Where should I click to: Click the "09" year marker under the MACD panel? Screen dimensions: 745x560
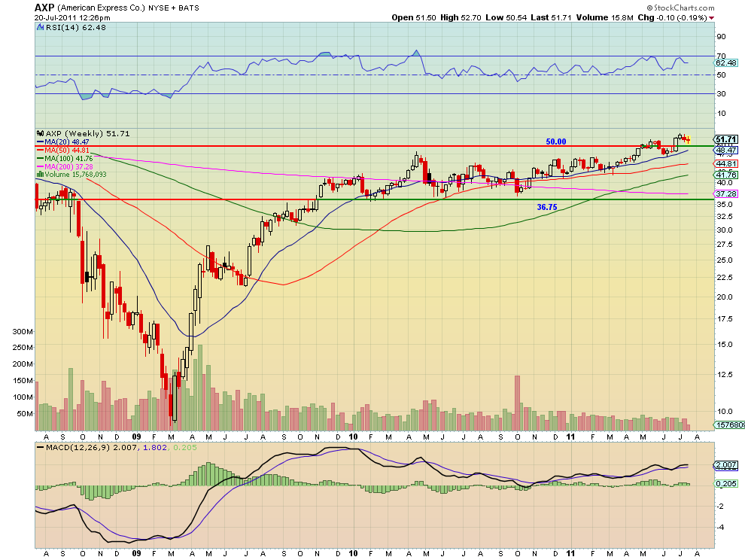pos(136,553)
